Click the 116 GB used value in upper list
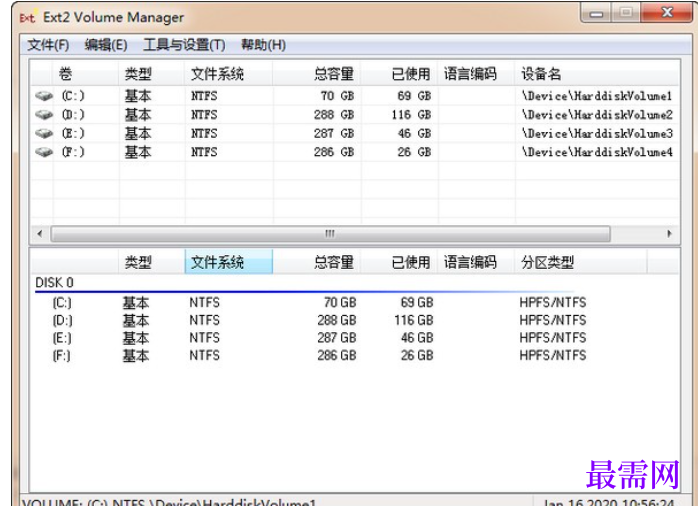 tap(411, 114)
